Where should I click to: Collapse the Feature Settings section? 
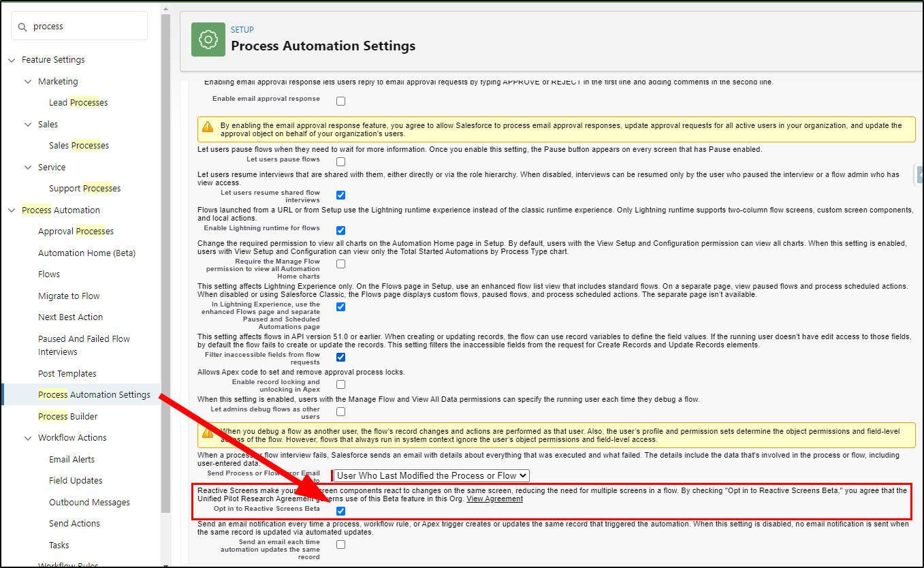tap(11, 59)
